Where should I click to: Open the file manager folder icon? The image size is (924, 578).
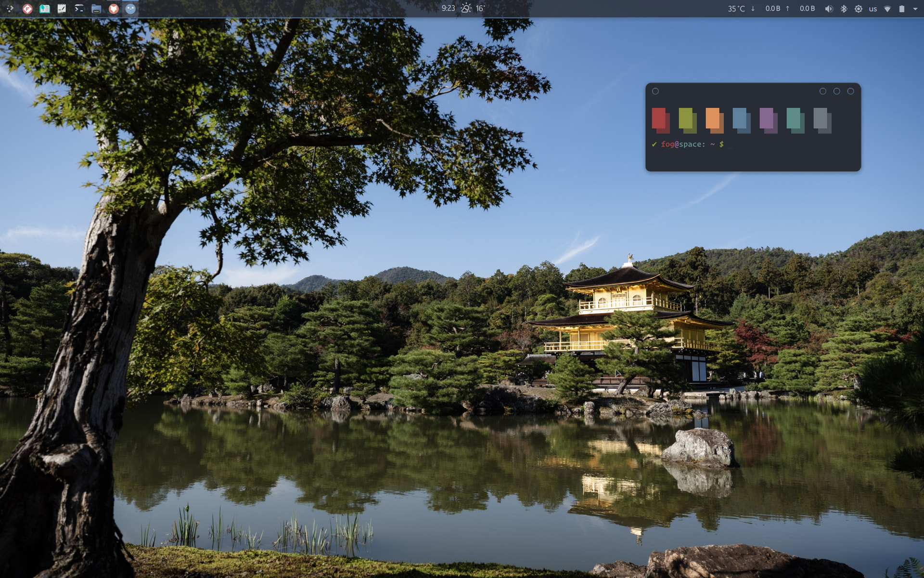96,9
